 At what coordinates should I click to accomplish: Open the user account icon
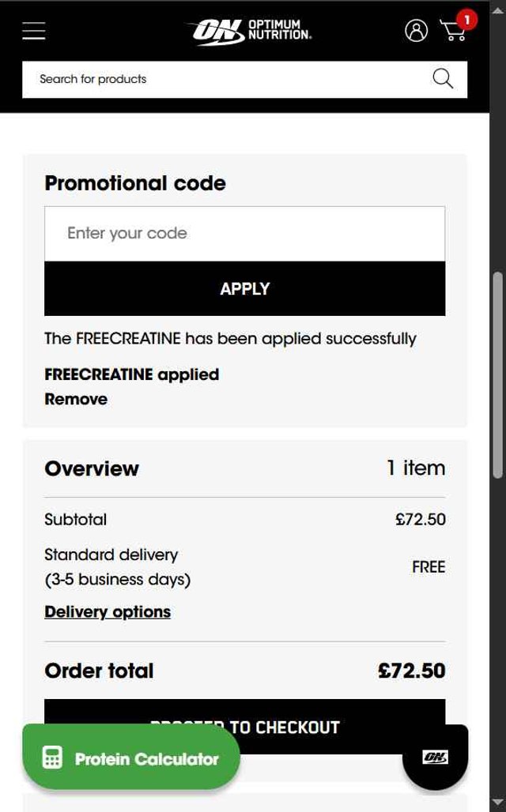[416, 31]
